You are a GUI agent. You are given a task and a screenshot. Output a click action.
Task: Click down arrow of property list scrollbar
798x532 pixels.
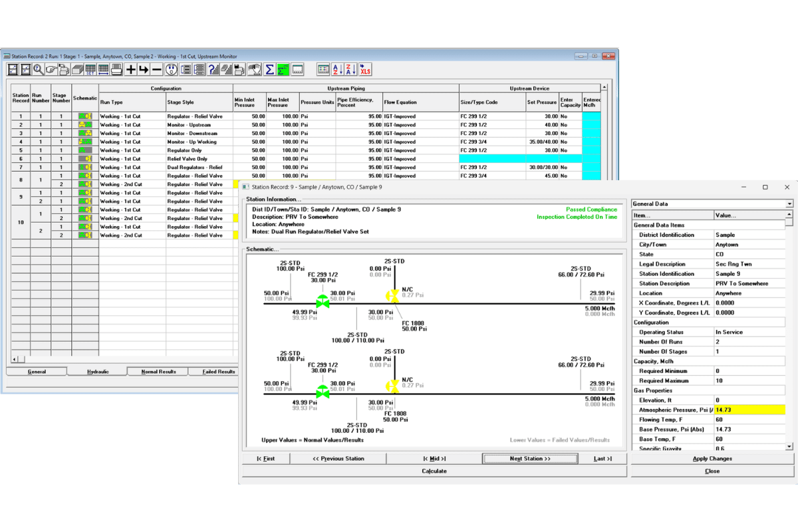[789, 447]
